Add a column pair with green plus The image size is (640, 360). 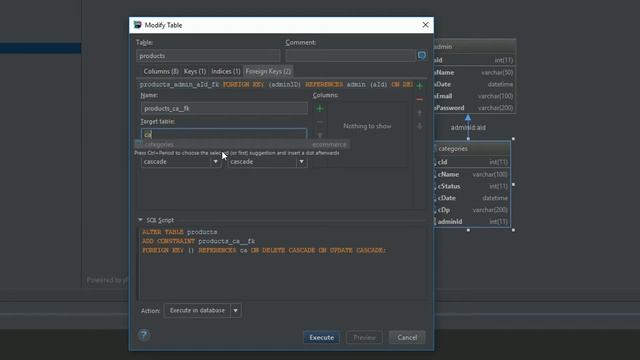(320, 109)
